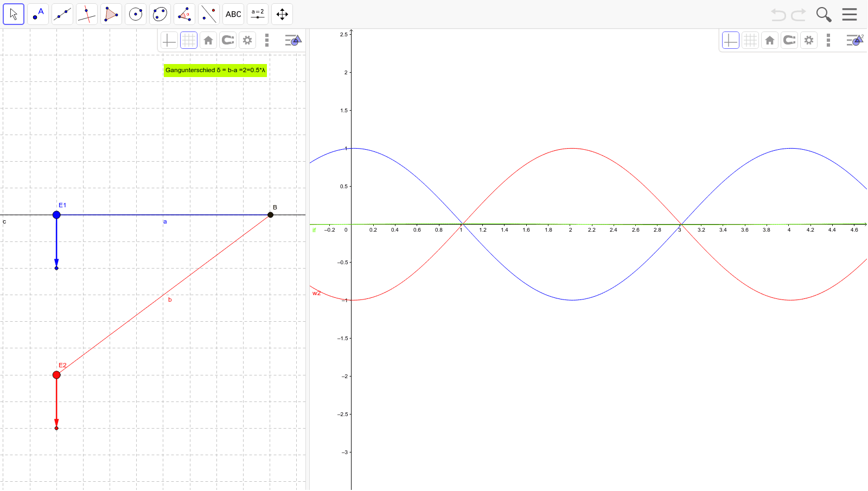The width and height of the screenshot is (868, 491).
Task: Select the Polygon tool
Action: coord(111,14)
